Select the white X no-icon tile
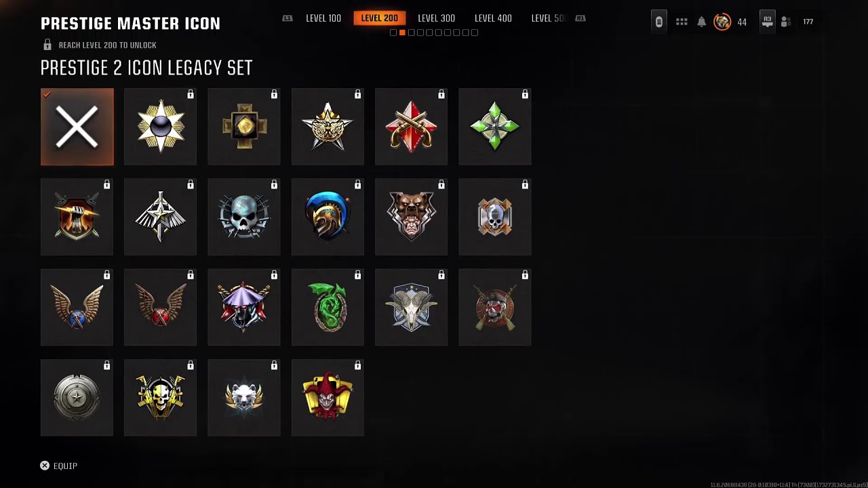This screenshot has height=488, width=868. (77, 127)
